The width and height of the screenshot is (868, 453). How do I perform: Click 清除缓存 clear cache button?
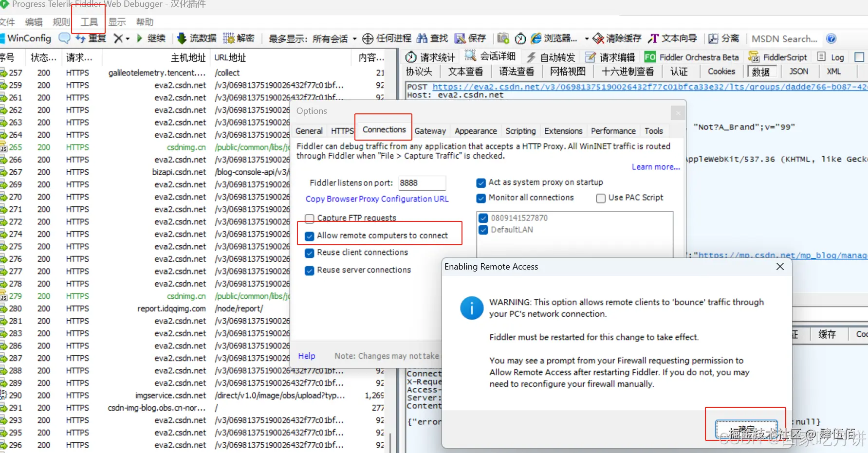coord(617,38)
